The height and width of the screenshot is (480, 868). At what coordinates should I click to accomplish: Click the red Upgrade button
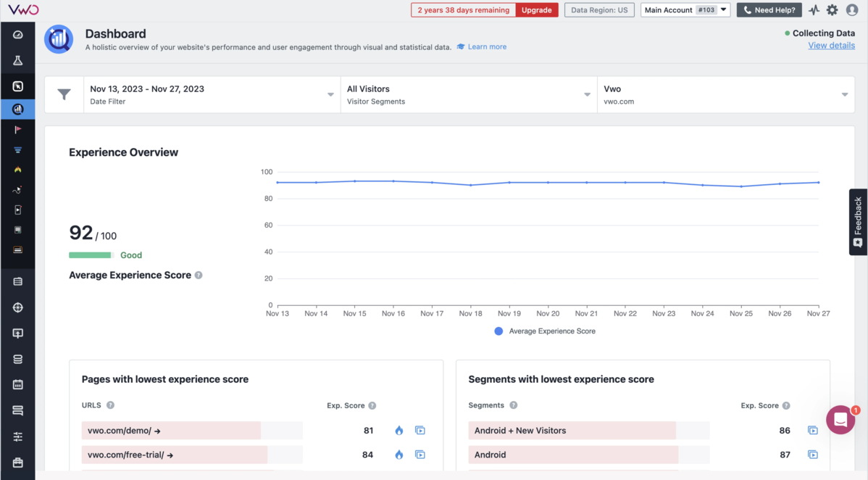(x=537, y=10)
